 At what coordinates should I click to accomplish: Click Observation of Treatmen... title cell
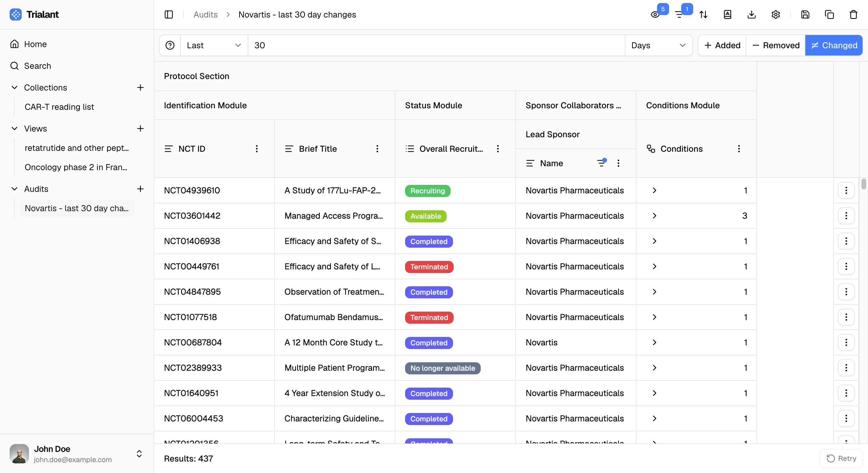tap(335, 292)
